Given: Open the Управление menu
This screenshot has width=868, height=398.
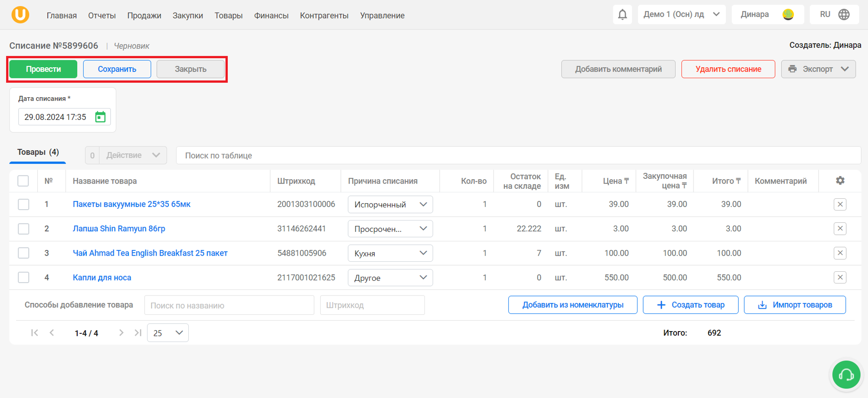Looking at the screenshot, I should tap(382, 16).
